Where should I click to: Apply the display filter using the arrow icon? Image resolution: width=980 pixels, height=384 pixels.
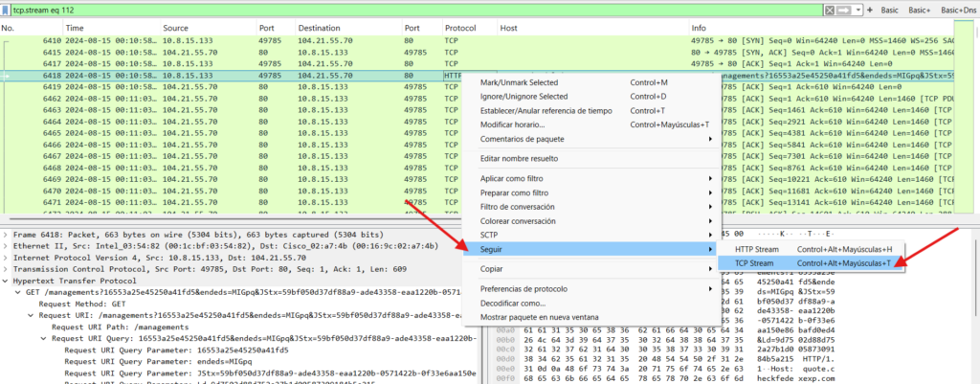tap(845, 10)
